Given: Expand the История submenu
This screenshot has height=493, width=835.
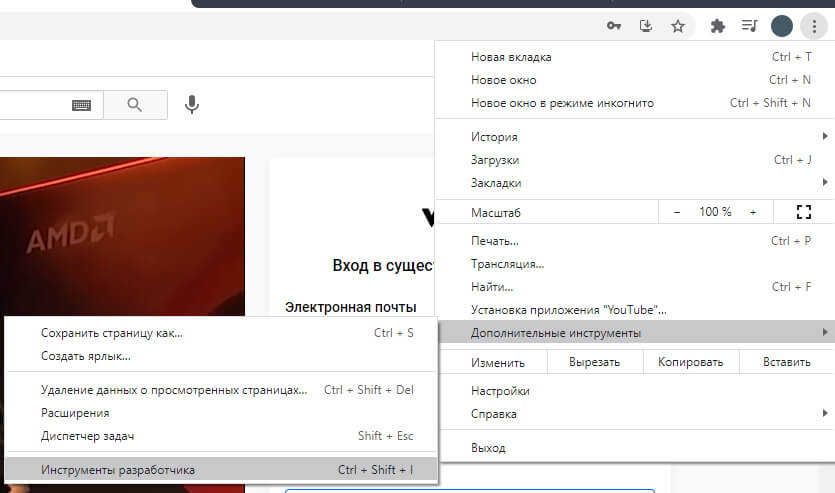Looking at the screenshot, I should tap(635, 137).
